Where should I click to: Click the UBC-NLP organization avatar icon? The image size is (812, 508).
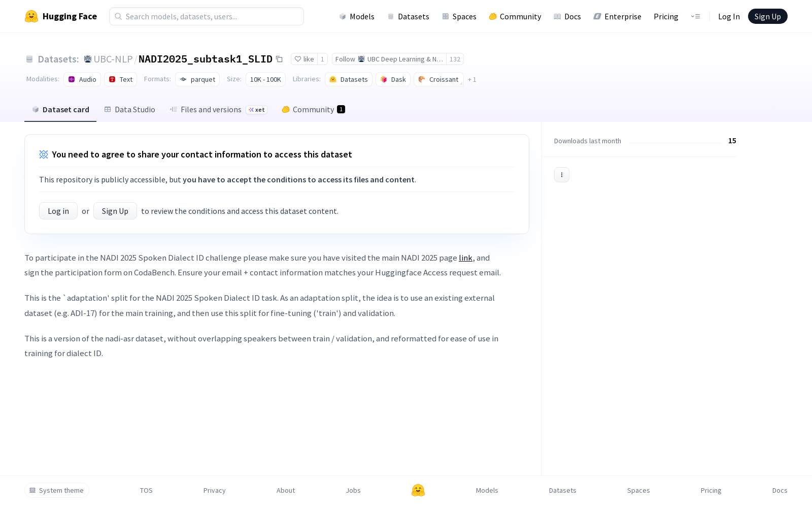(88, 59)
